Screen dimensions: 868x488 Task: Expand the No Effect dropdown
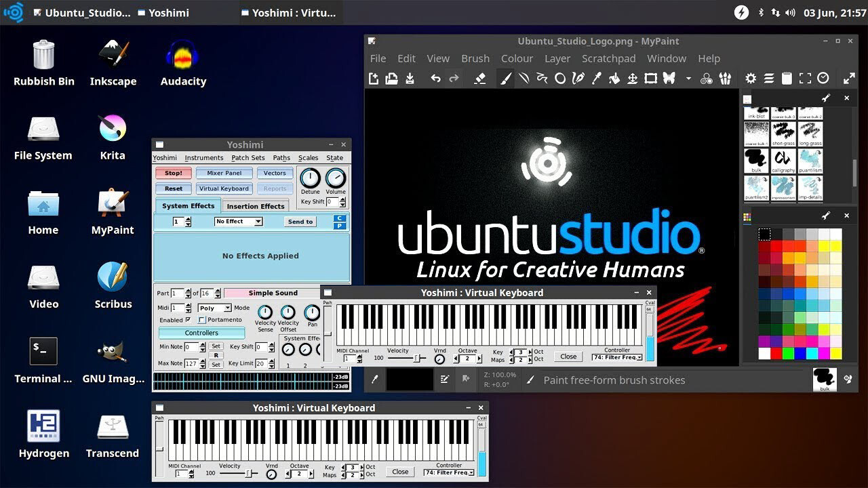[x=239, y=222]
